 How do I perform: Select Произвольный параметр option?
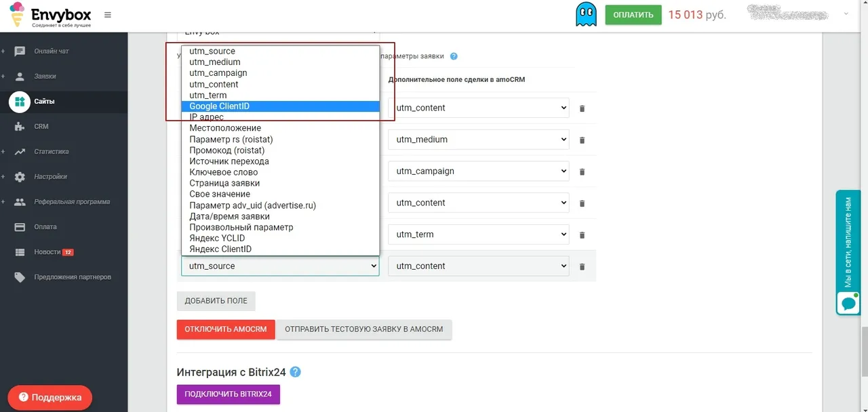pos(280,227)
